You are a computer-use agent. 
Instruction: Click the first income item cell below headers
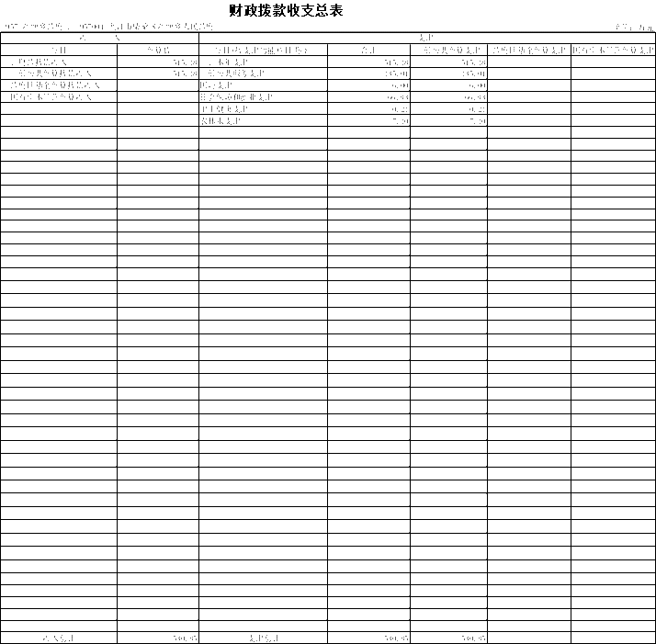59,62
